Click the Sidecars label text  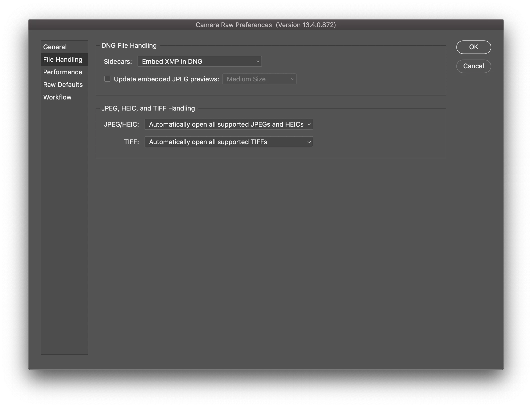pos(118,62)
